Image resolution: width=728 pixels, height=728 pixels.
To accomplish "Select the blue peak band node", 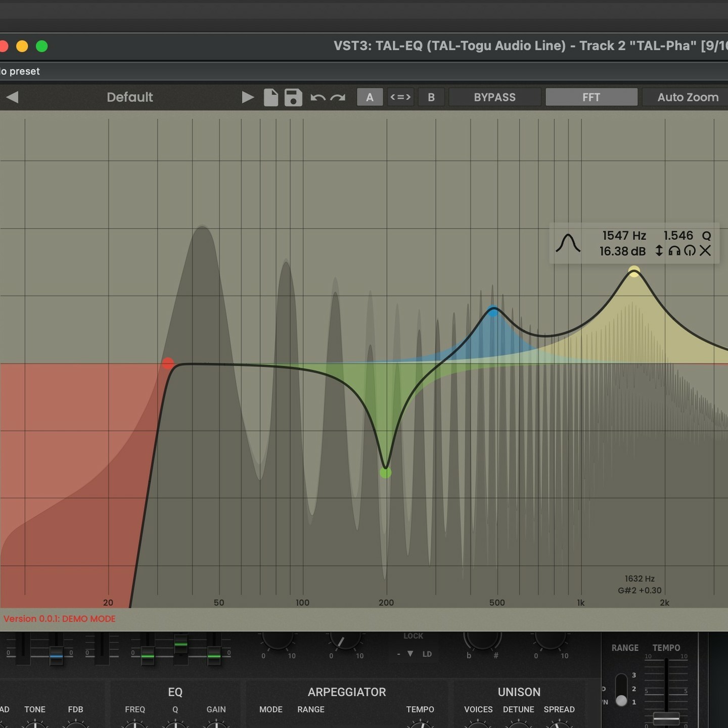I will [x=493, y=310].
